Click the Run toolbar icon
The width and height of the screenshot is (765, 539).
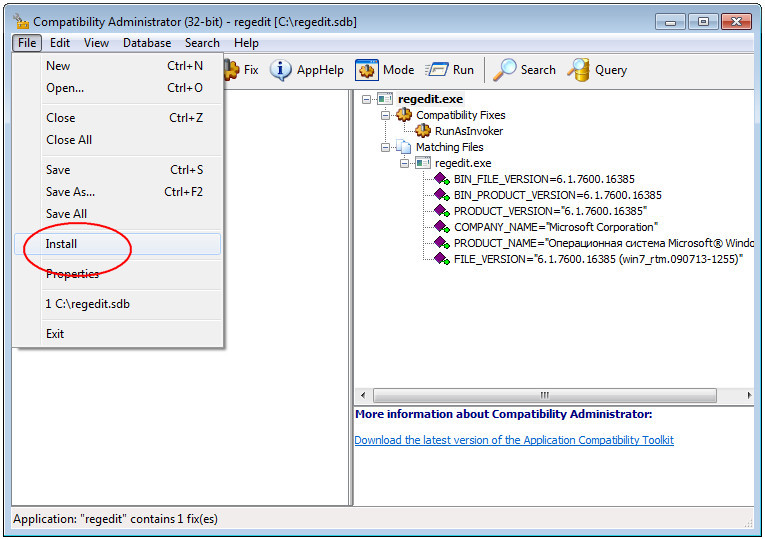(437, 70)
